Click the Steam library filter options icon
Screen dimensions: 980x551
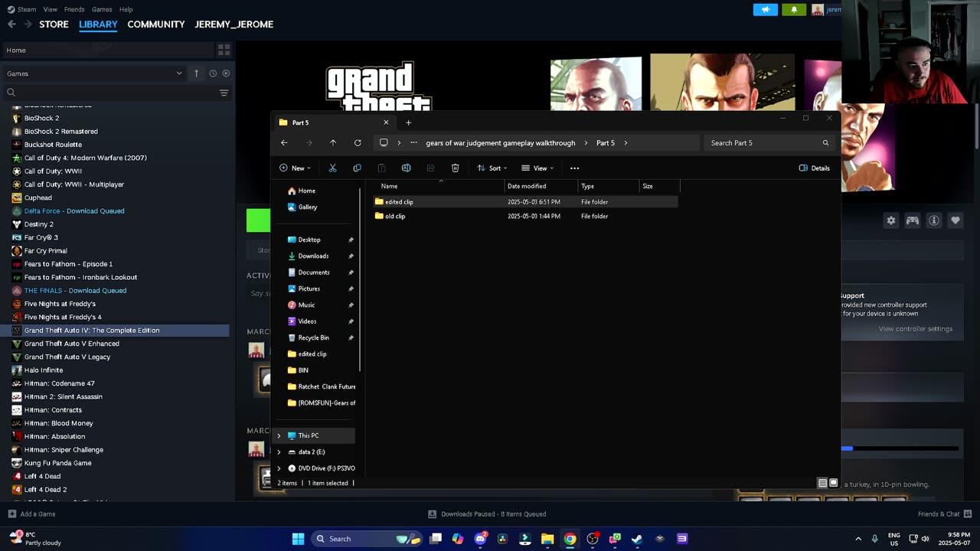point(224,93)
